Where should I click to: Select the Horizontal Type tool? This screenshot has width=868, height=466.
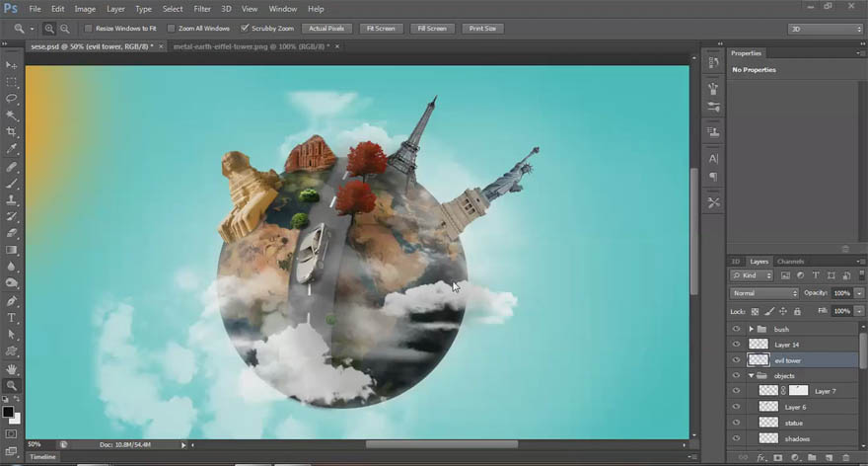point(11,318)
